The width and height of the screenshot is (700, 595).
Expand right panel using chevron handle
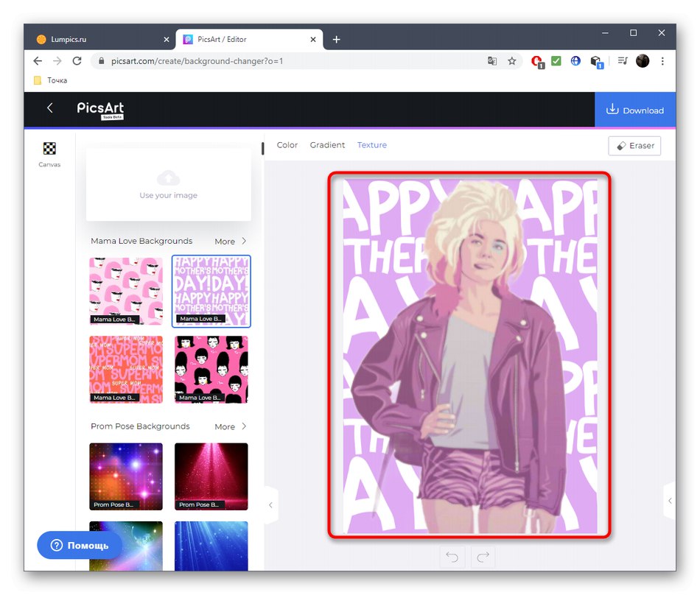669,501
